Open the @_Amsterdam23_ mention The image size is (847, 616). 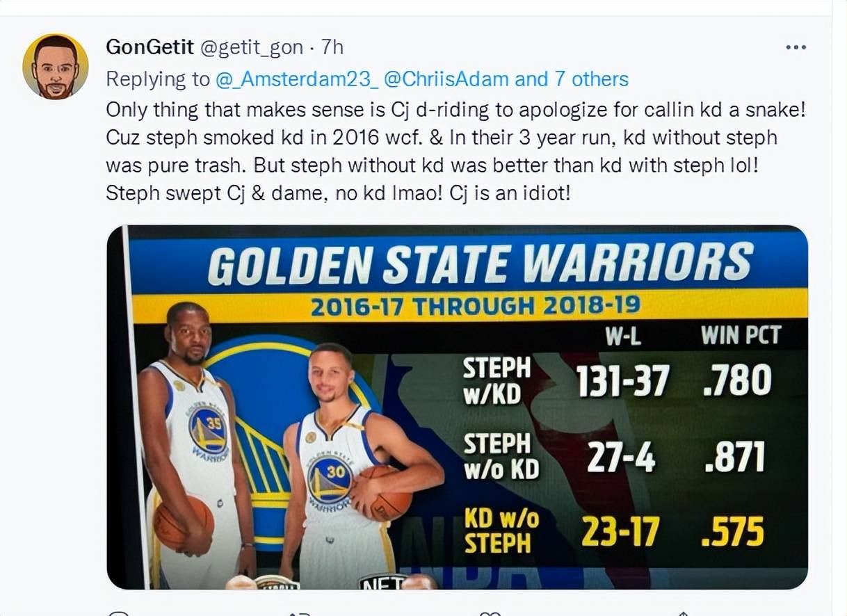click(x=297, y=79)
